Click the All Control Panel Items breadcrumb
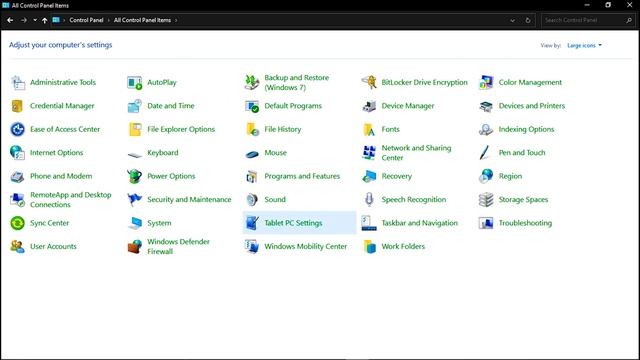 click(142, 20)
